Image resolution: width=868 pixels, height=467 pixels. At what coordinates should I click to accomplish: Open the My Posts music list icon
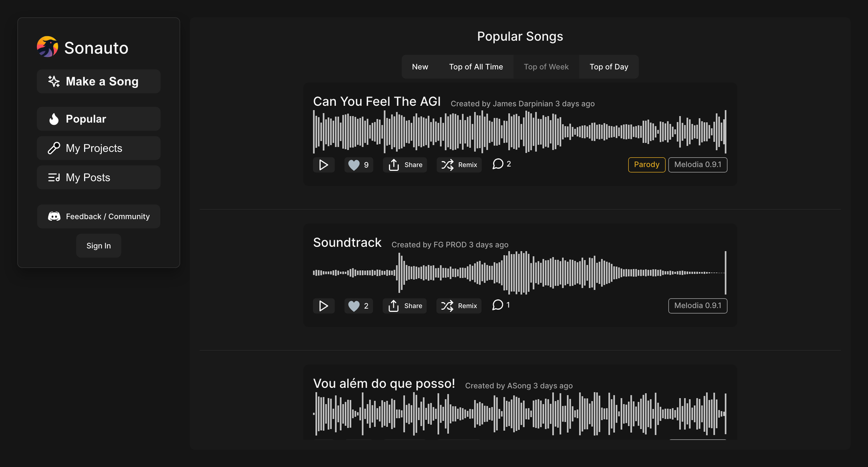coord(53,177)
